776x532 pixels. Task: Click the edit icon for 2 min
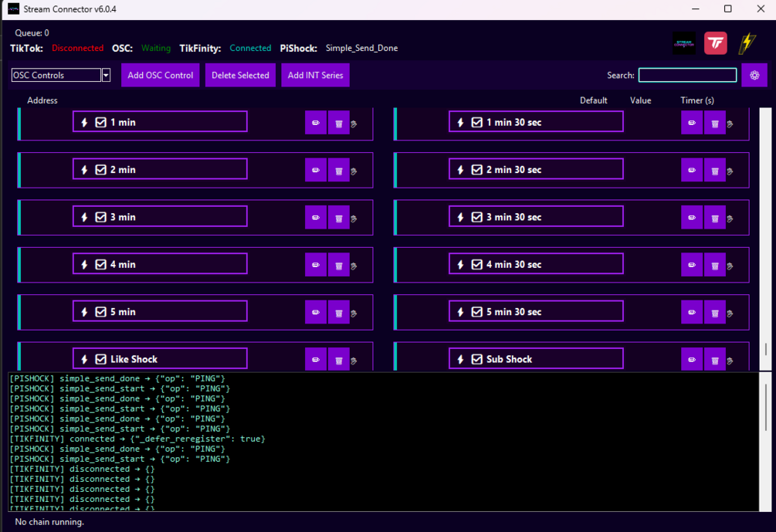(x=316, y=170)
